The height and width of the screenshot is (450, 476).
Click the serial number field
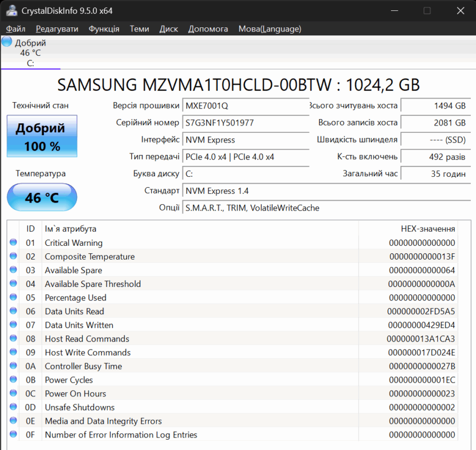point(246,123)
